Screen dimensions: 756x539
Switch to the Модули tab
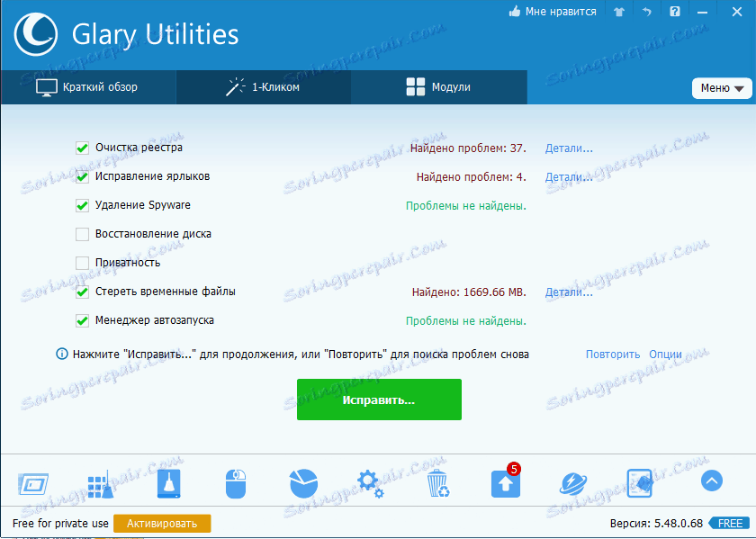point(438,87)
